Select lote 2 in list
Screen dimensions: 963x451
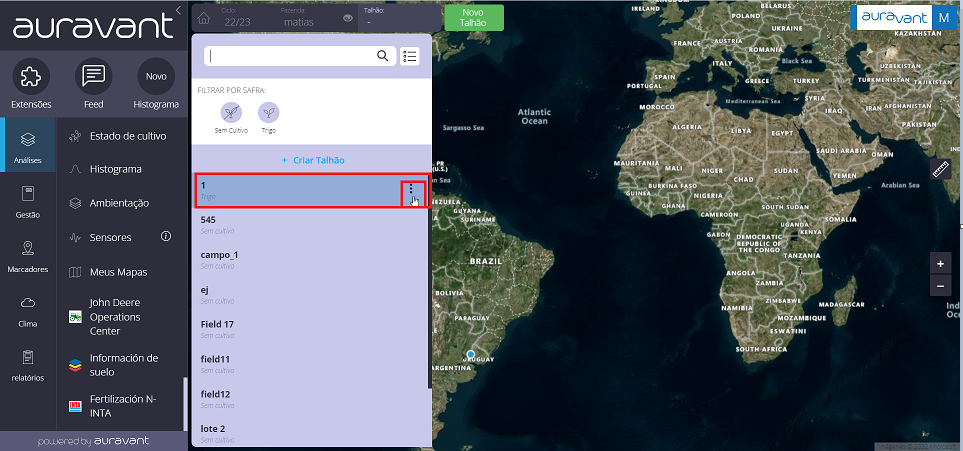pos(310,433)
